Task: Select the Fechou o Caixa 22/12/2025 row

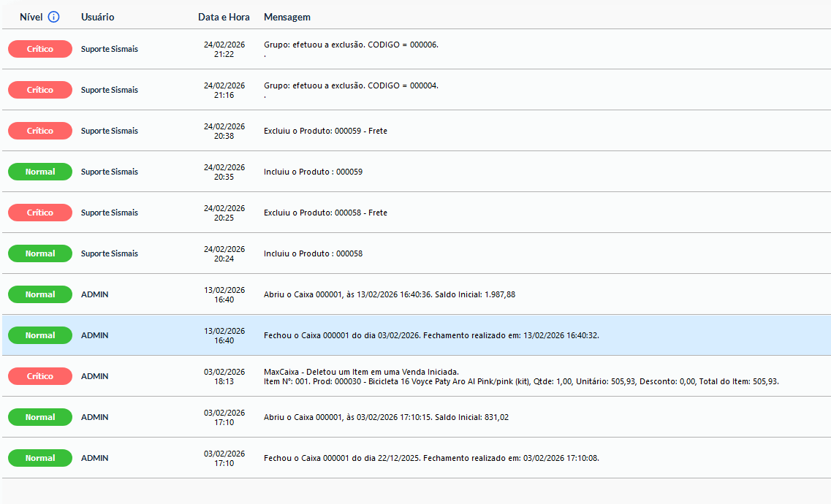Action: (417, 458)
